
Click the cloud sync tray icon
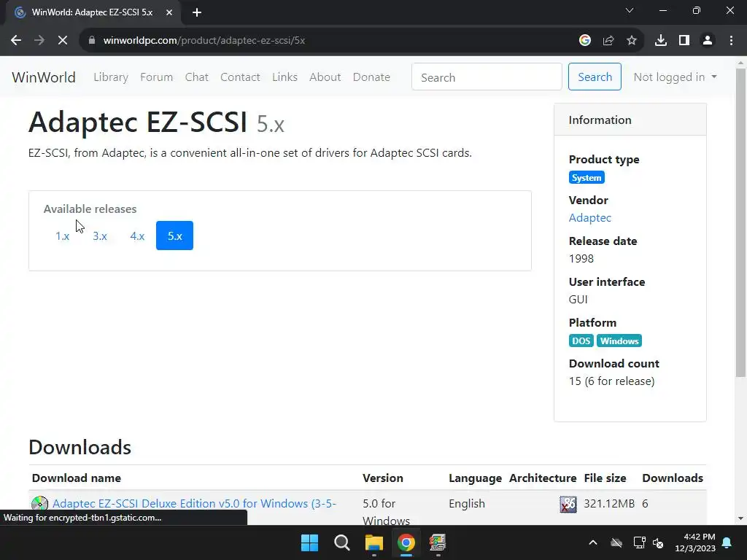(616, 542)
